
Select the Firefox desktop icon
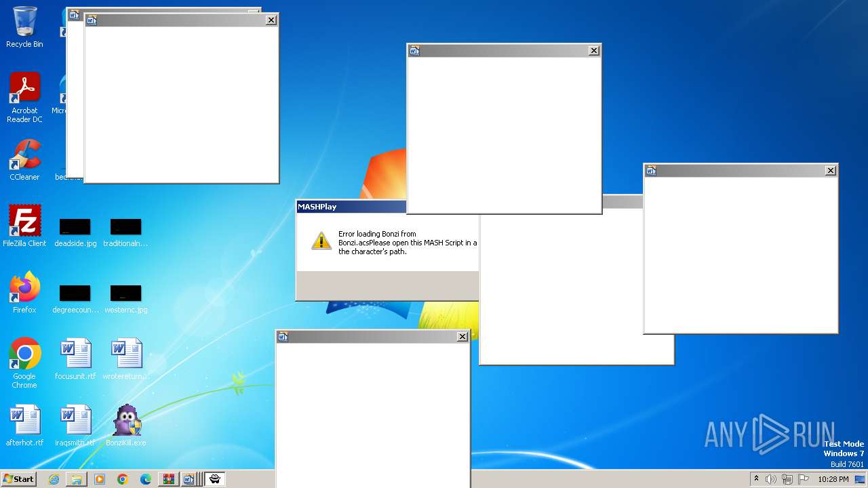[x=24, y=293]
